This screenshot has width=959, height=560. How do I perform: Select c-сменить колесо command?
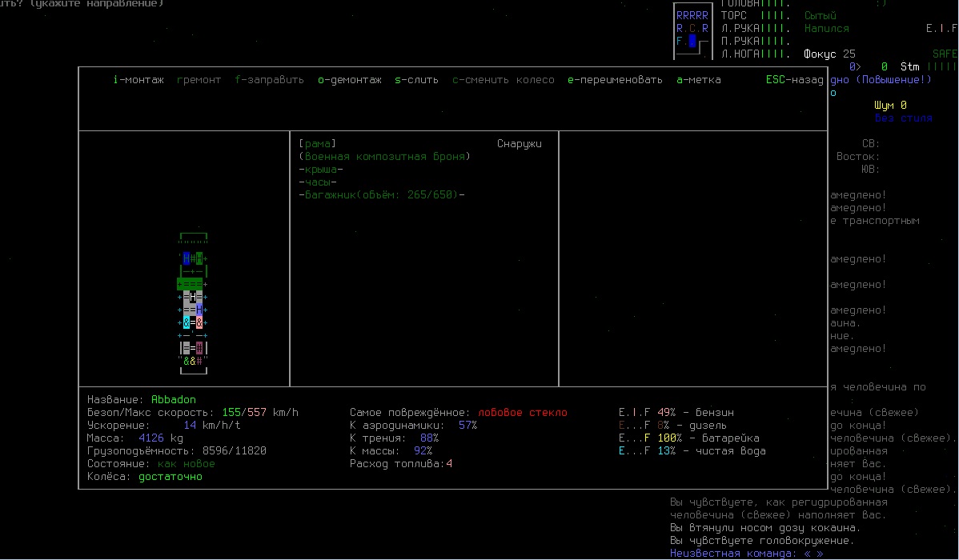pos(503,80)
